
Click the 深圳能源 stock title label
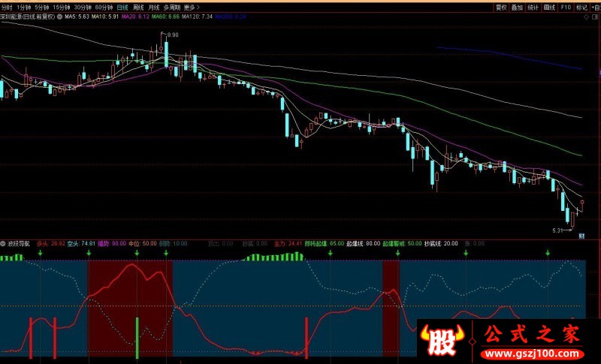coord(28,17)
